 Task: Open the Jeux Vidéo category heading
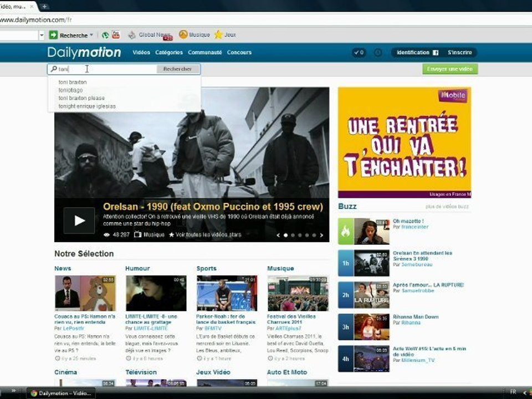[213, 372]
